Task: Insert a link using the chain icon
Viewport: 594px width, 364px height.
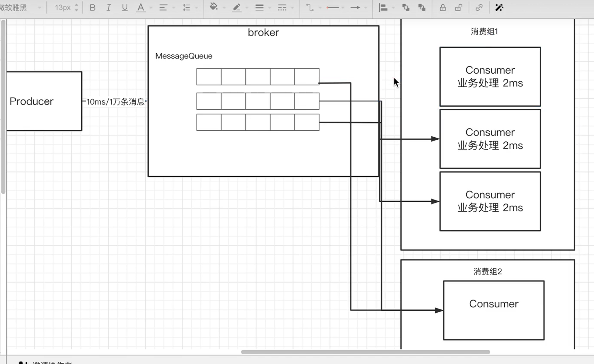Action: tap(479, 8)
